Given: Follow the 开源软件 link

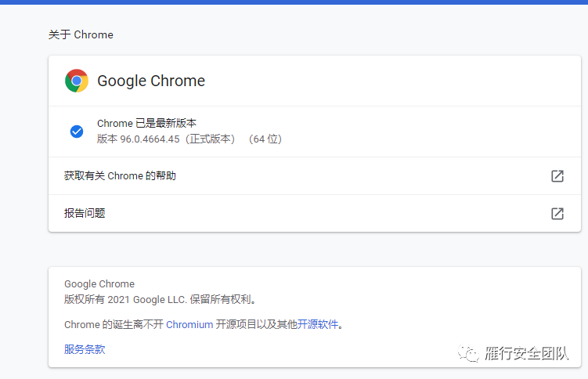Looking at the screenshot, I should [318, 324].
